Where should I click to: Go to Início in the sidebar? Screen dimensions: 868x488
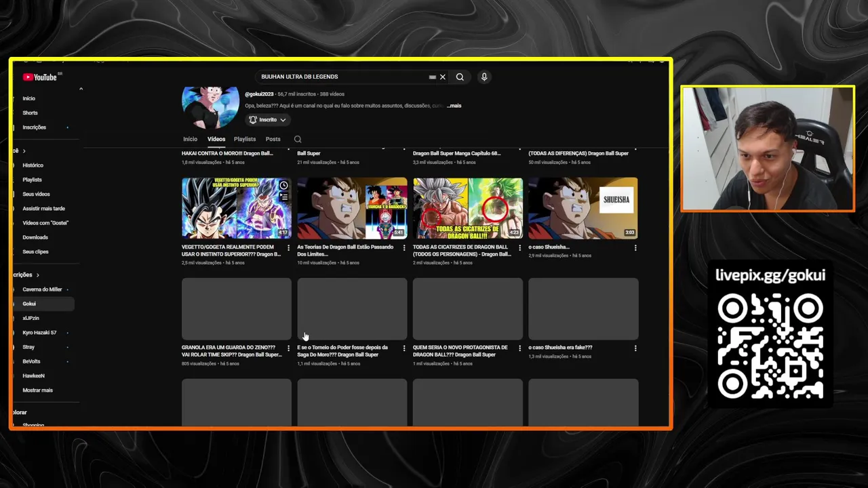pos(28,98)
